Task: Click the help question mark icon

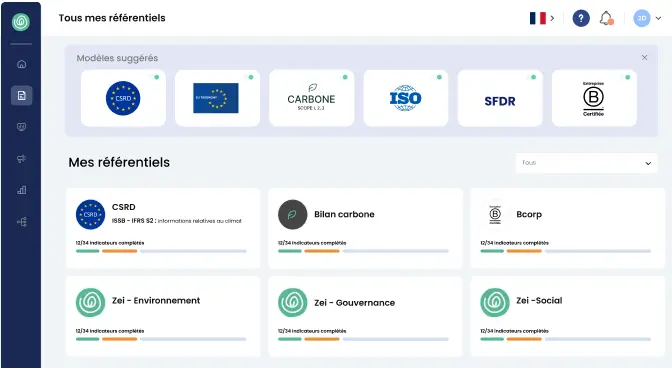Action: [x=581, y=18]
